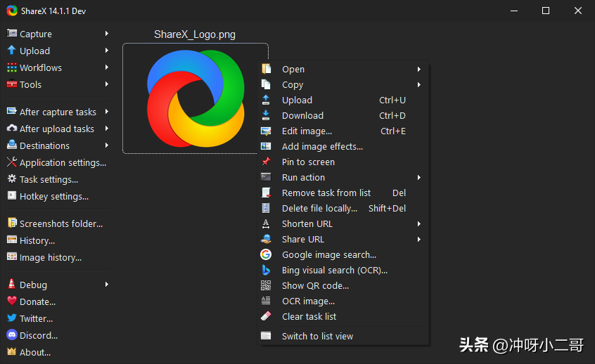
Task: Click the Clear task list eraser icon
Action: [x=266, y=316]
